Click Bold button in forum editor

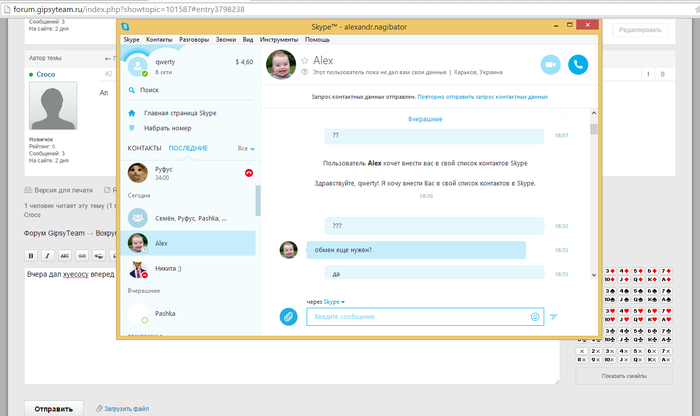(31, 256)
